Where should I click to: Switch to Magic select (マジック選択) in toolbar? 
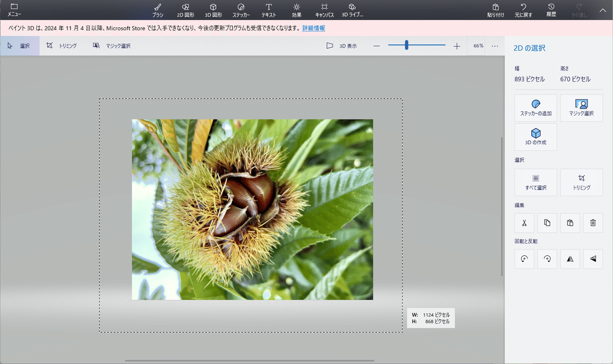click(112, 46)
